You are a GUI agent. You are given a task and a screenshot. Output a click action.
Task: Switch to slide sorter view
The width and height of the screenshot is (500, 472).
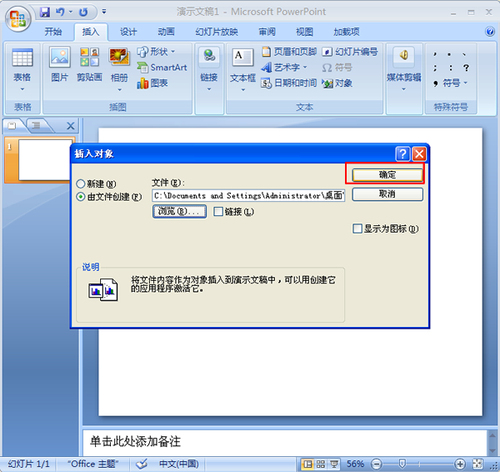click(x=321, y=464)
